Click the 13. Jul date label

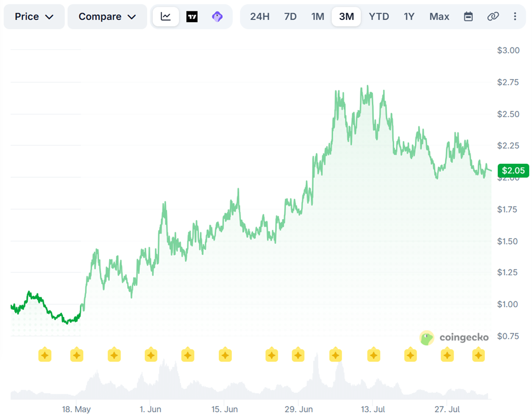pos(372,409)
